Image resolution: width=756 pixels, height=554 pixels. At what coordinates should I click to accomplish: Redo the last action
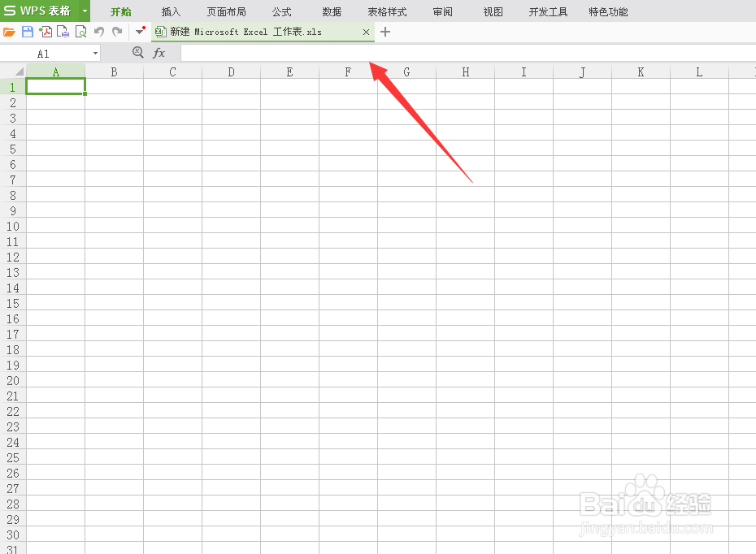click(116, 31)
